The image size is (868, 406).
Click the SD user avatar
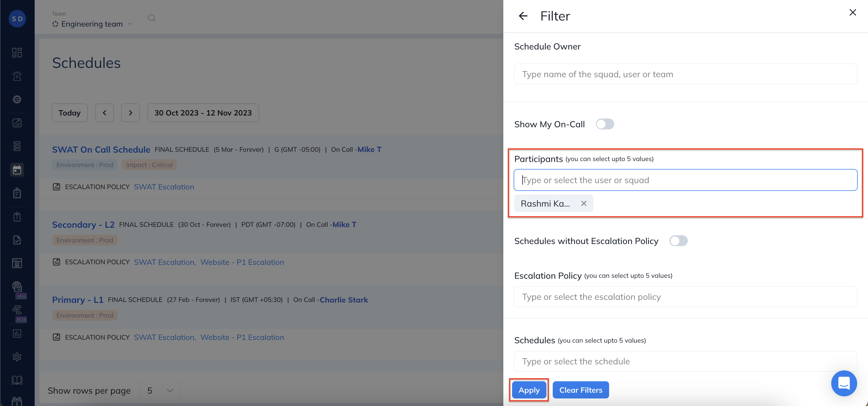click(17, 19)
